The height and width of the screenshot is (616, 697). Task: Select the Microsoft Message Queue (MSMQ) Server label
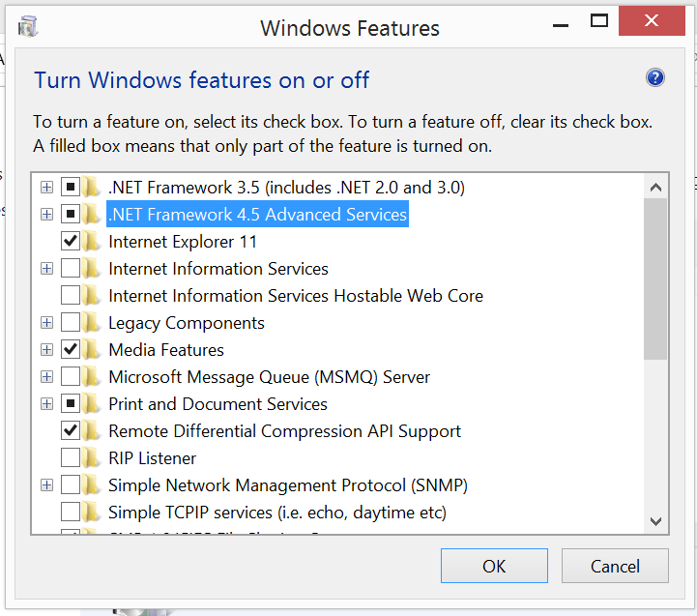[x=270, y=377]
